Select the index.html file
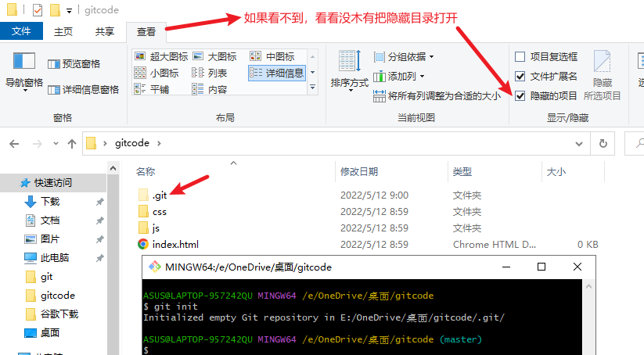The width and height of the screenshot is (644, 355). (x=175, y=245)
